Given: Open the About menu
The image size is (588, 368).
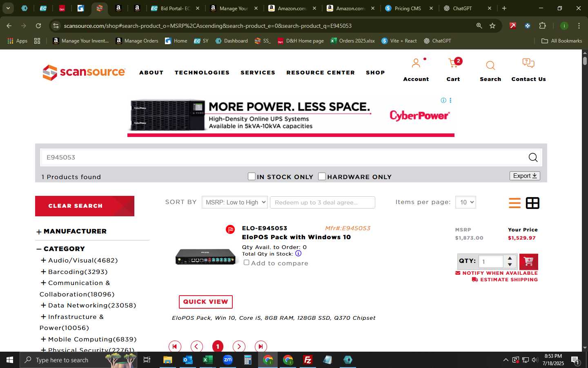Looking at the screenshot, I should click(151, 72).
